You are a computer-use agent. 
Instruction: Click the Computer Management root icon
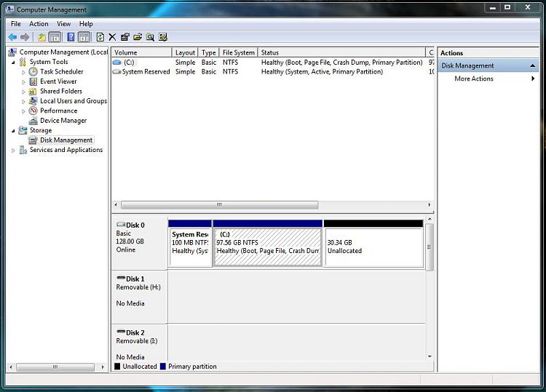point(12,52)
